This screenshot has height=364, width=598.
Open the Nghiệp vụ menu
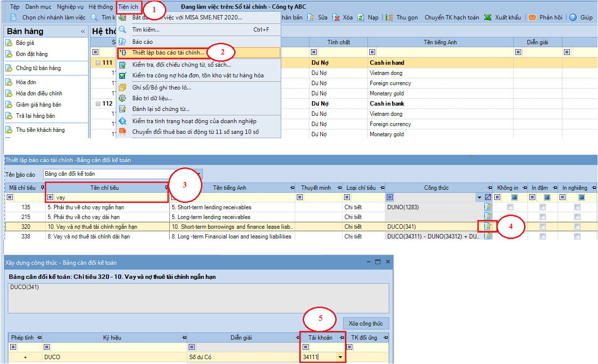click(x=70, y=7)
